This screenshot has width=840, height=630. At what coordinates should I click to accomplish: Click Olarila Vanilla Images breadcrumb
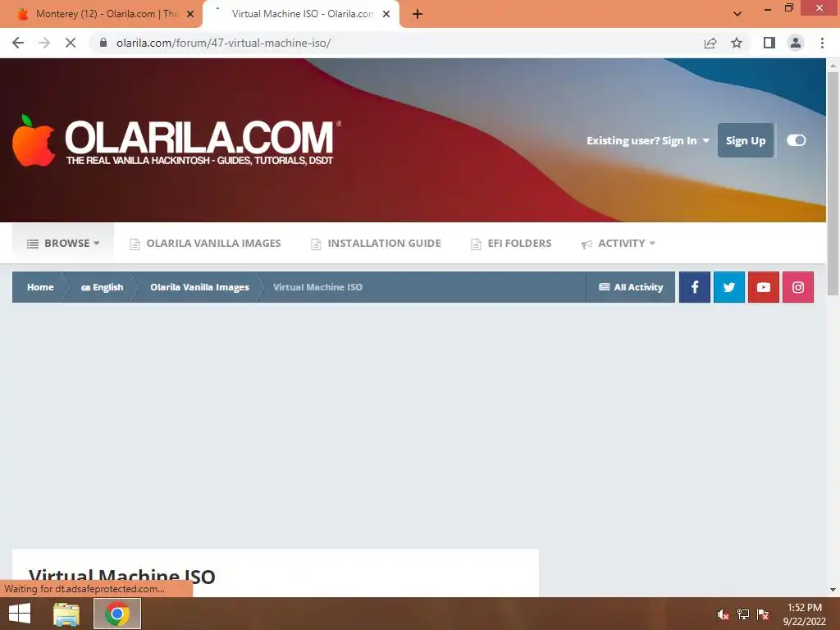point(199,287)
